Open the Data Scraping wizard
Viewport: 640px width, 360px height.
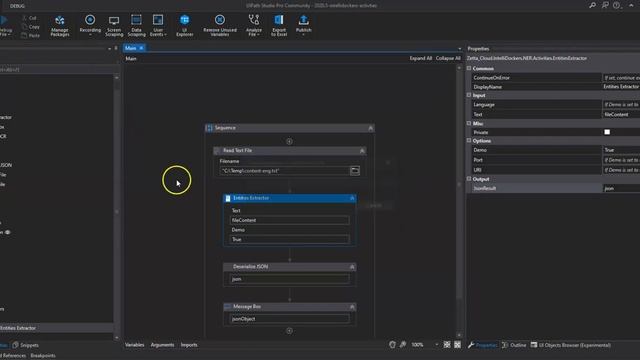tap(136, 26)
